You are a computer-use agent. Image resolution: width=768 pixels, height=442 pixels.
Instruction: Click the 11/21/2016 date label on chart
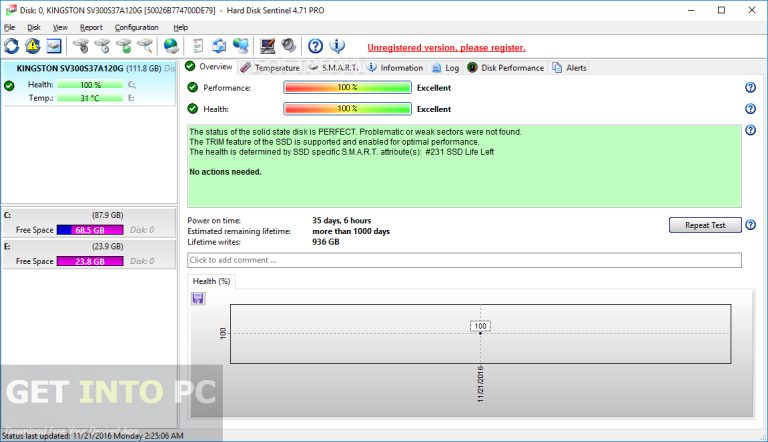pyautogui.click(x=480, y=384)
